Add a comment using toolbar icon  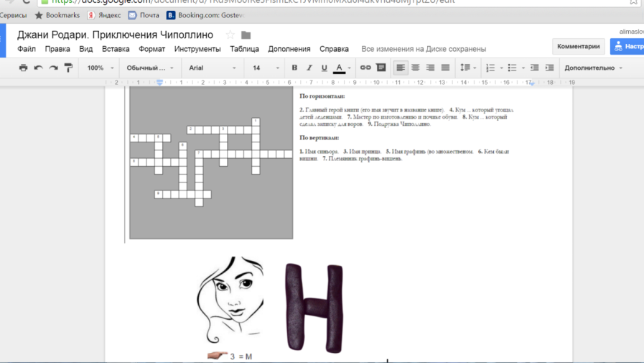click(381, 68)
